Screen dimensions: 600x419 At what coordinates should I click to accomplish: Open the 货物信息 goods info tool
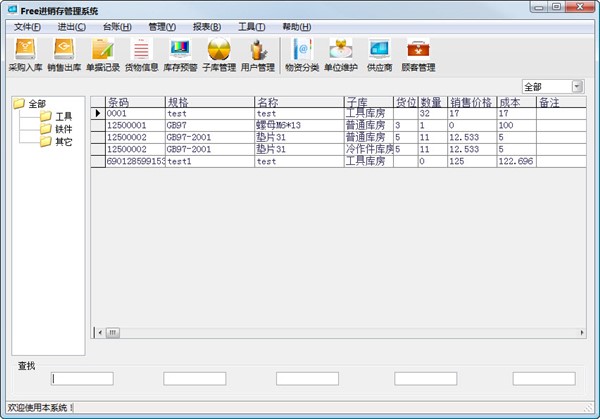tap(141, 55)
